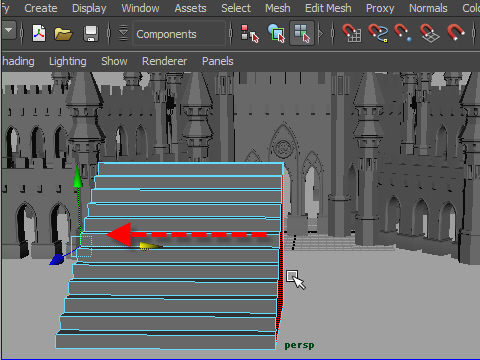The width and height of the screenshot is (480, 360).
Task: Click the green Y-axis move handle
Action: click(x=77, y=176)
